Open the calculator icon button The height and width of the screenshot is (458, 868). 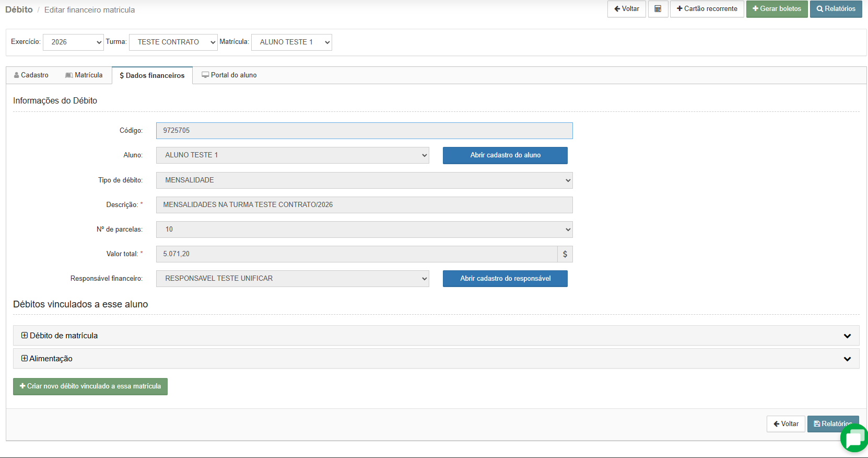(658, 9)
